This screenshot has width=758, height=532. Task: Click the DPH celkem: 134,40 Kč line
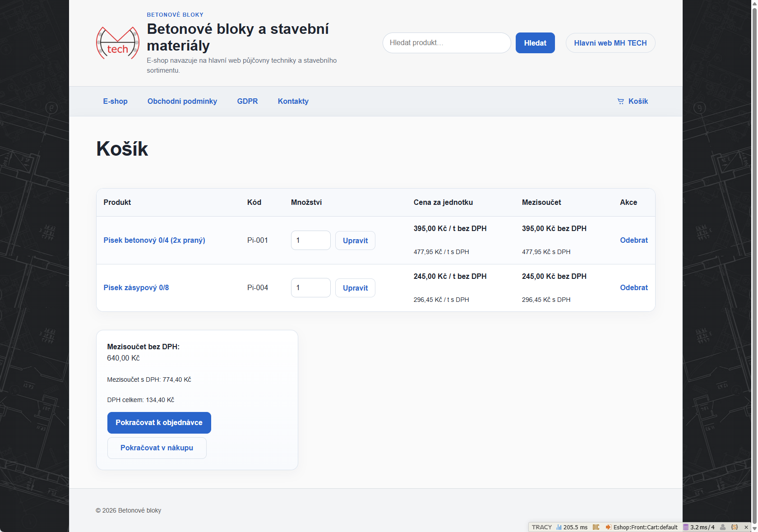point(141,400)
